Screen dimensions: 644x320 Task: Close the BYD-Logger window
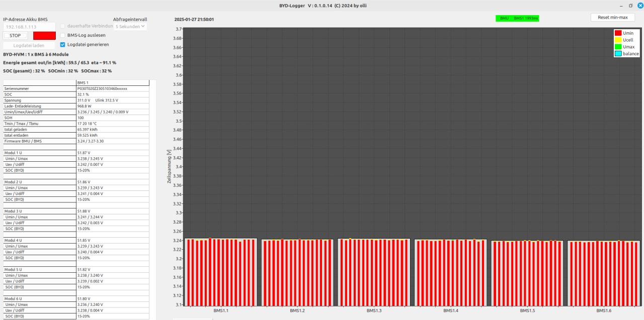(640, 5)
